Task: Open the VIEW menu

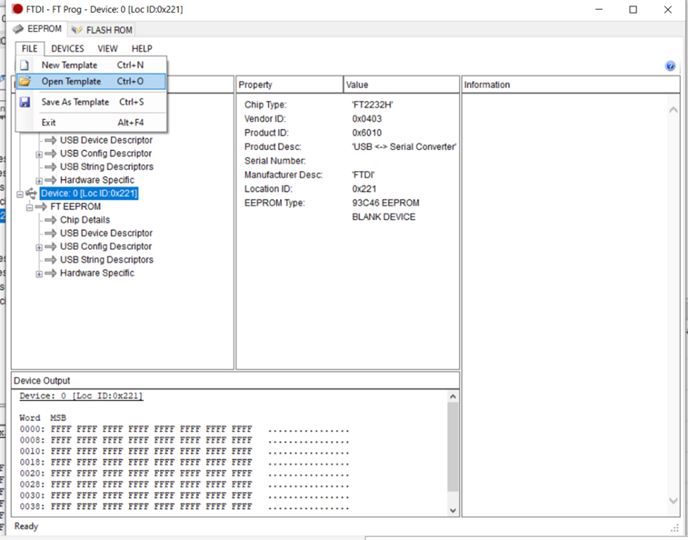Action: click(x=108, y=49)
